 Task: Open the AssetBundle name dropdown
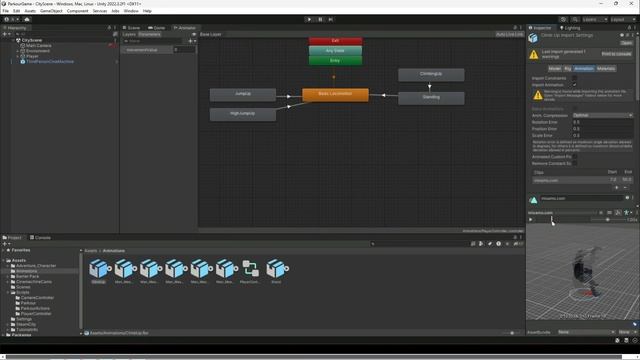pos(587,332)
